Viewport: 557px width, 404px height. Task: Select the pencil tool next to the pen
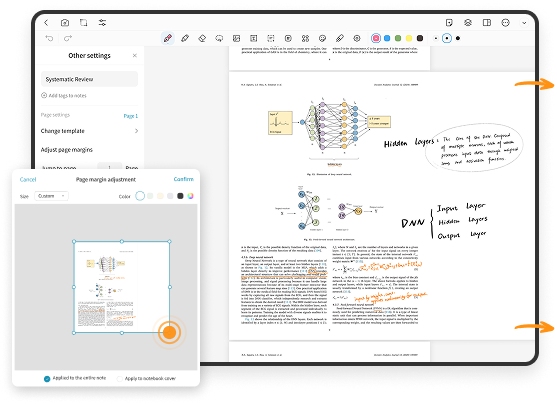(185, 38)
